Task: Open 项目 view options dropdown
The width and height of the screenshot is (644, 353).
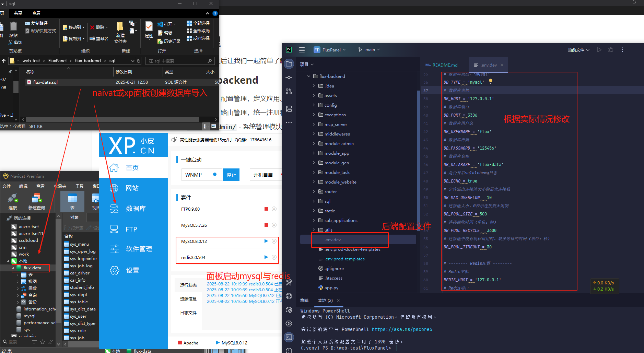Action: tap(307, 64)
